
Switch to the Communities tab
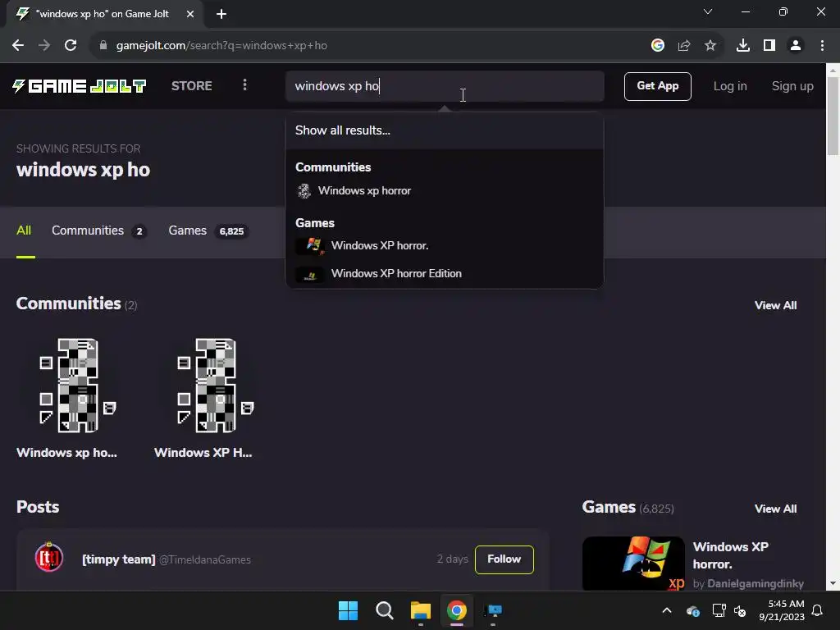coord(99,231)
